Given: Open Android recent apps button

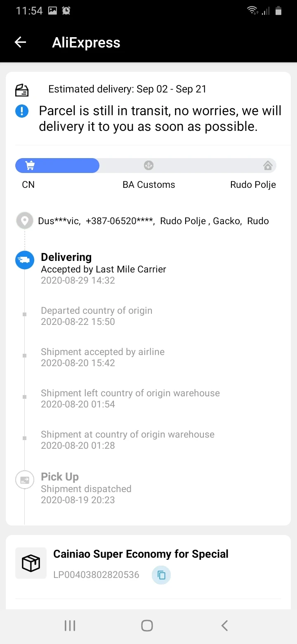Looking at the screenshot, I should (70, 626).
